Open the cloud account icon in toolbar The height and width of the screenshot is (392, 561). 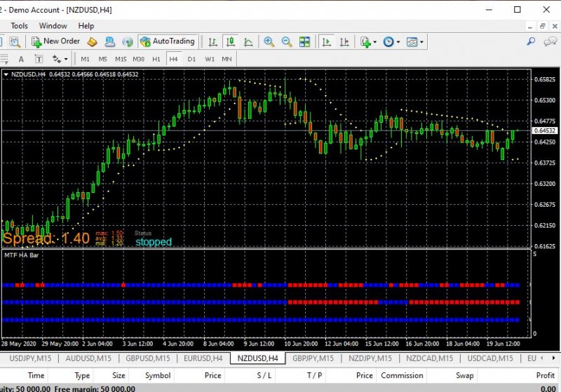point(110,42)
